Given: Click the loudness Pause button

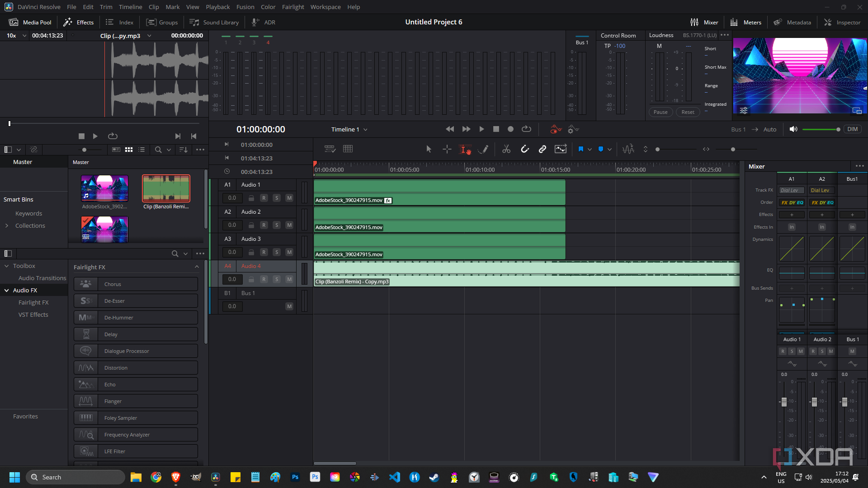Looking at the screenshot, I should (x=660, y=112).
